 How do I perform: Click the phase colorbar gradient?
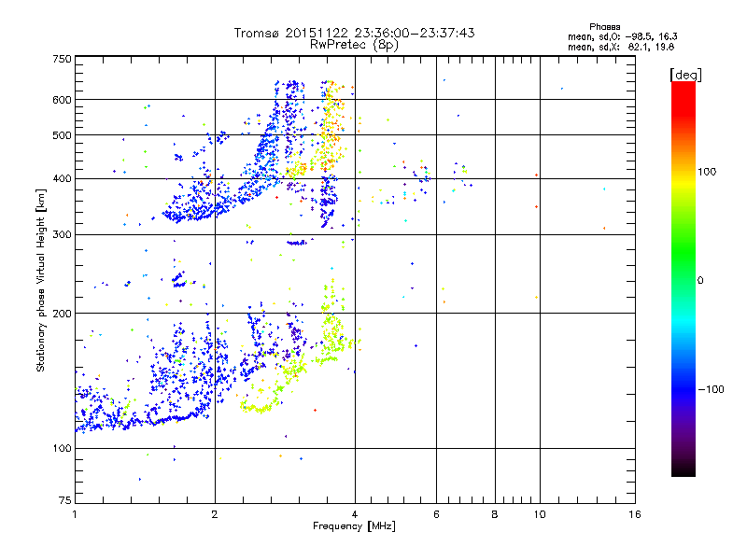[x=684, y=279]
